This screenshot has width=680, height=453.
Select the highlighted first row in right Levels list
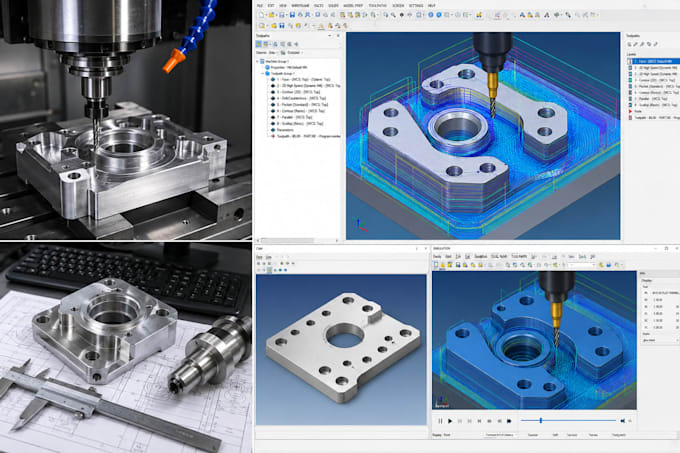click(654, 62)
